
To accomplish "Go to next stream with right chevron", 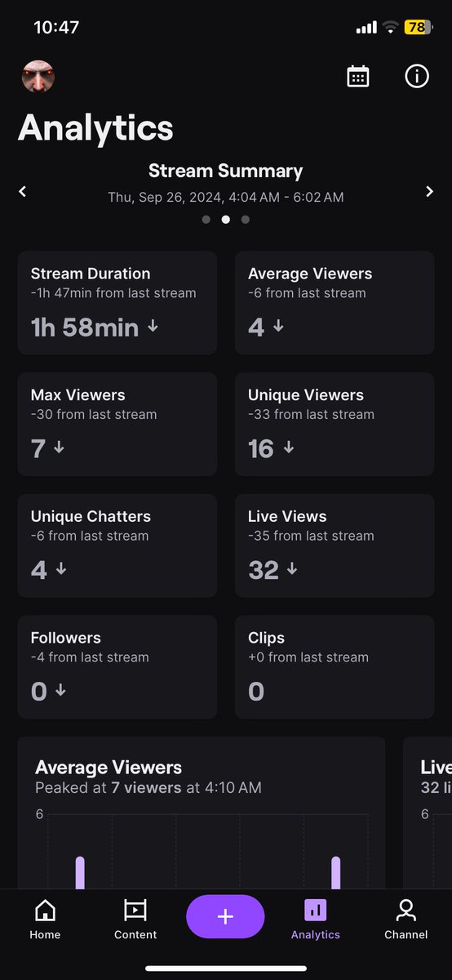I will click(429, 191).
